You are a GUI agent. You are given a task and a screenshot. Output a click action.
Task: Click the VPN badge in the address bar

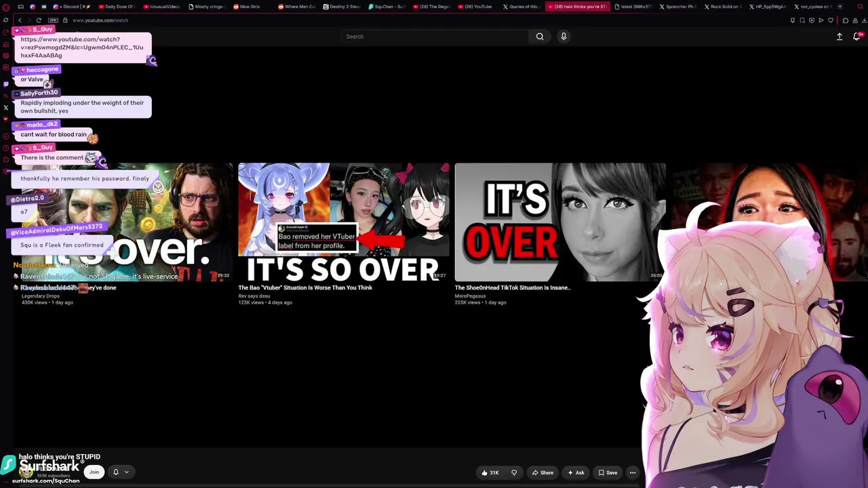53,20
